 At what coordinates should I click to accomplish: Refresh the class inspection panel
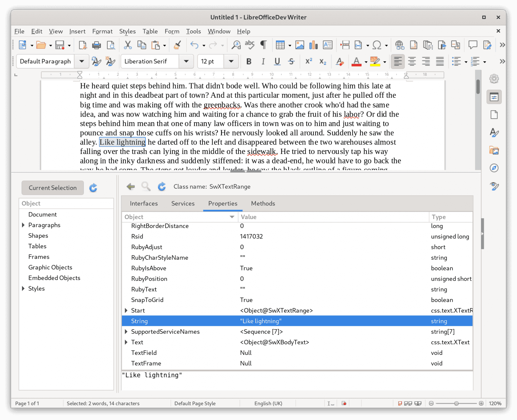pos(161,186)
